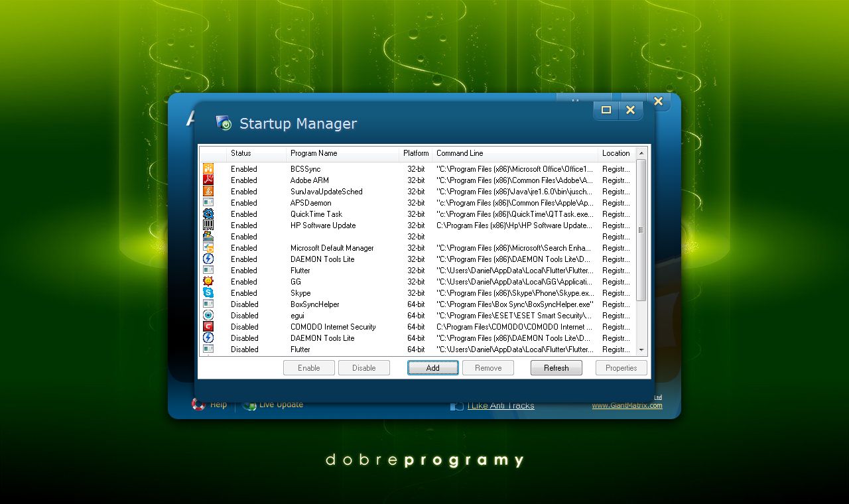Click the QuickTime Task icon

pyautogui.click(x=208, y=214)
